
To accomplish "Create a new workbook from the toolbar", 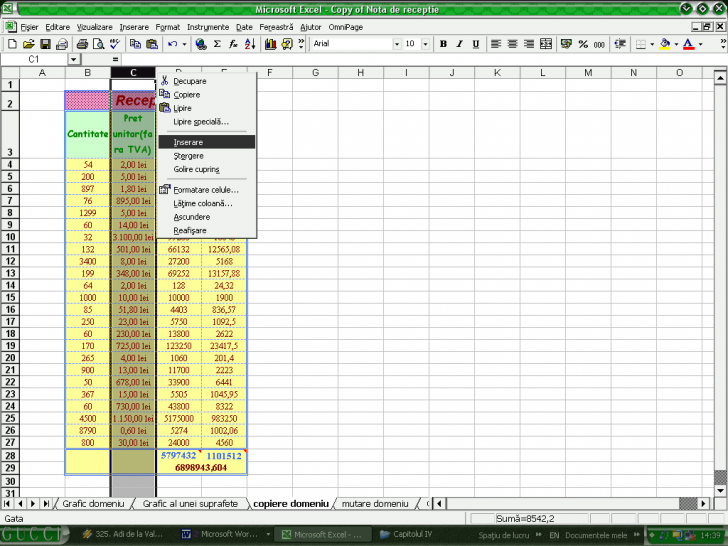I will tap(12, 44).
